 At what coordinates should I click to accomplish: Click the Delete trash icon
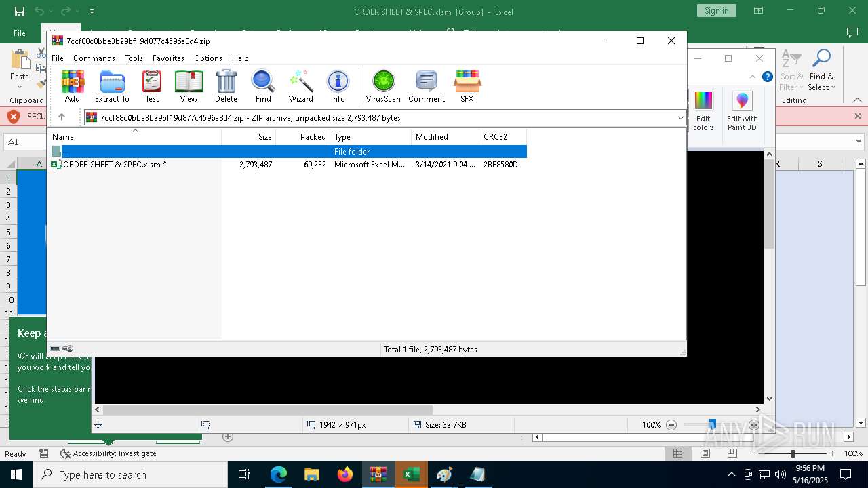click(226, 86)
